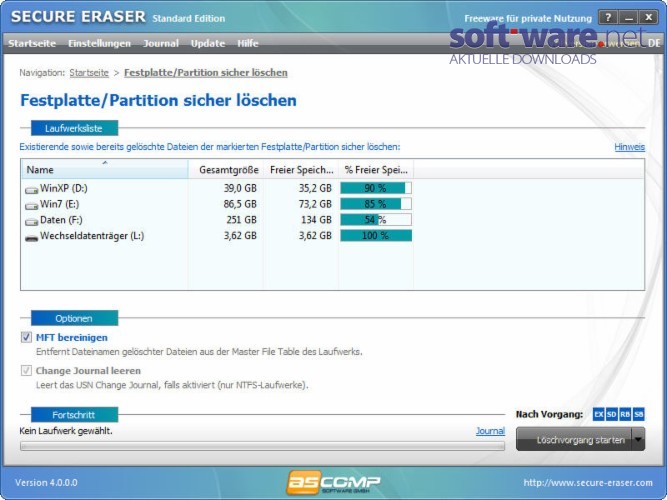Click the SD after-process icon
This screenshot has width=667, height=500.
point(611,414)
